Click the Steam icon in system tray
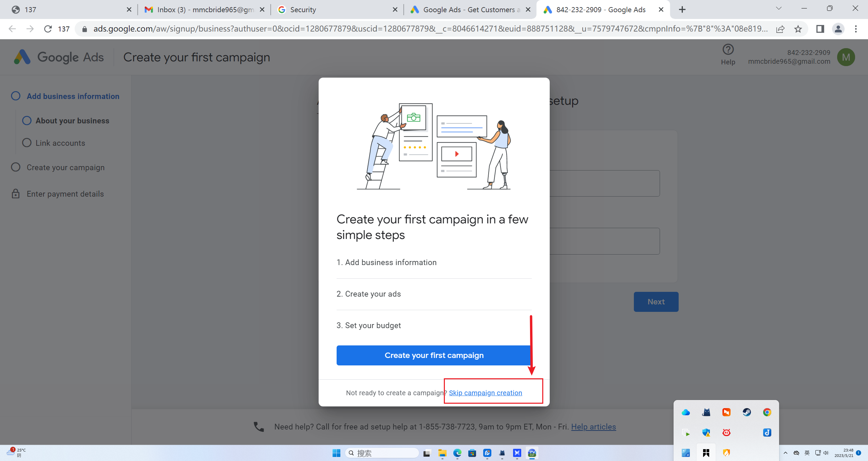 click(x=747, y=412)
